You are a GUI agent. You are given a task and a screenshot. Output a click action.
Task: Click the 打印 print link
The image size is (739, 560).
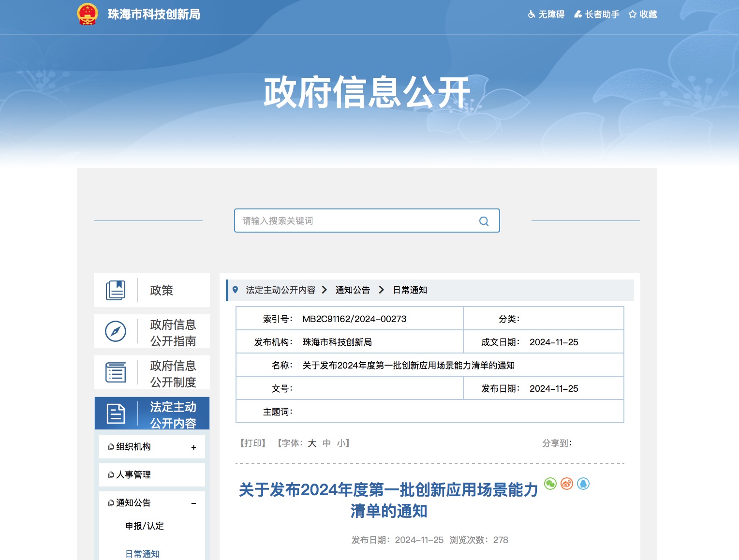(253, 443)
